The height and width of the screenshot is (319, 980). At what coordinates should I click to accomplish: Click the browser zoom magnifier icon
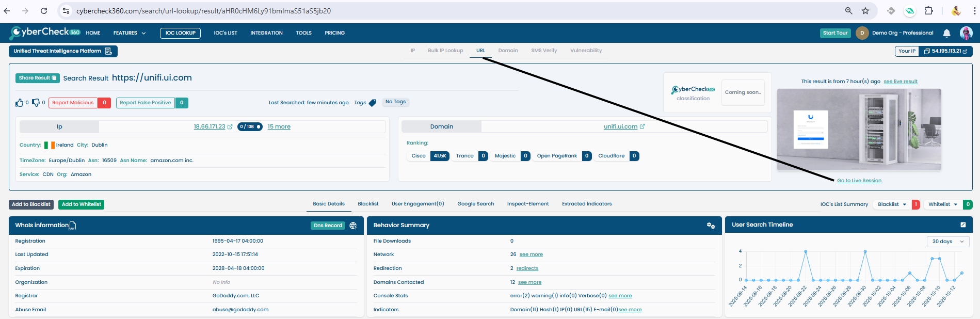point(848,11)
